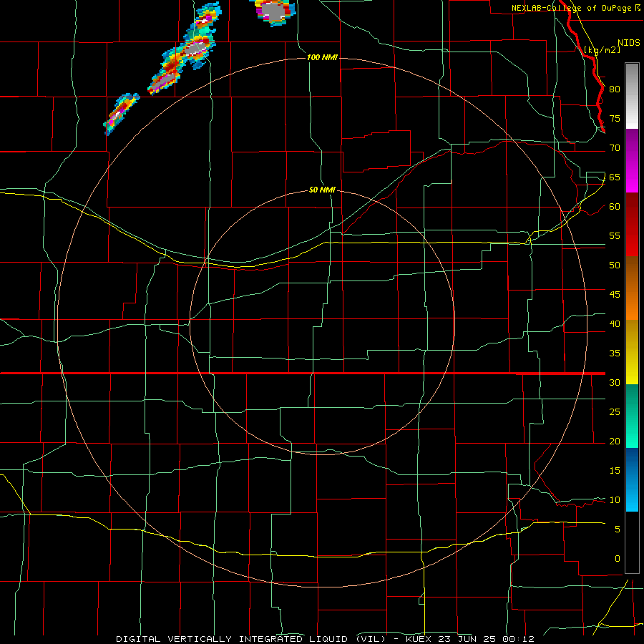644x644 pixels.
Task: Click the 45 value on the color scale
Action: 615,295
